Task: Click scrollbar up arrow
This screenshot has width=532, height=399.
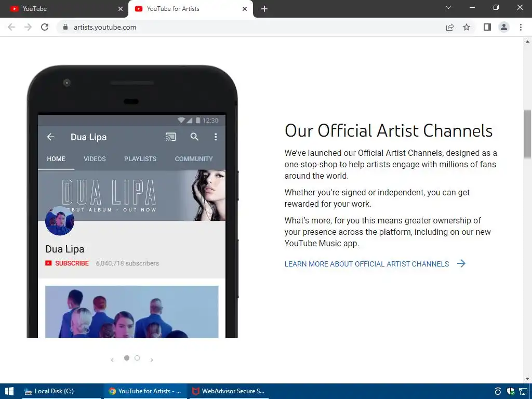Action: pyautogui.click(x=528, y=42)
